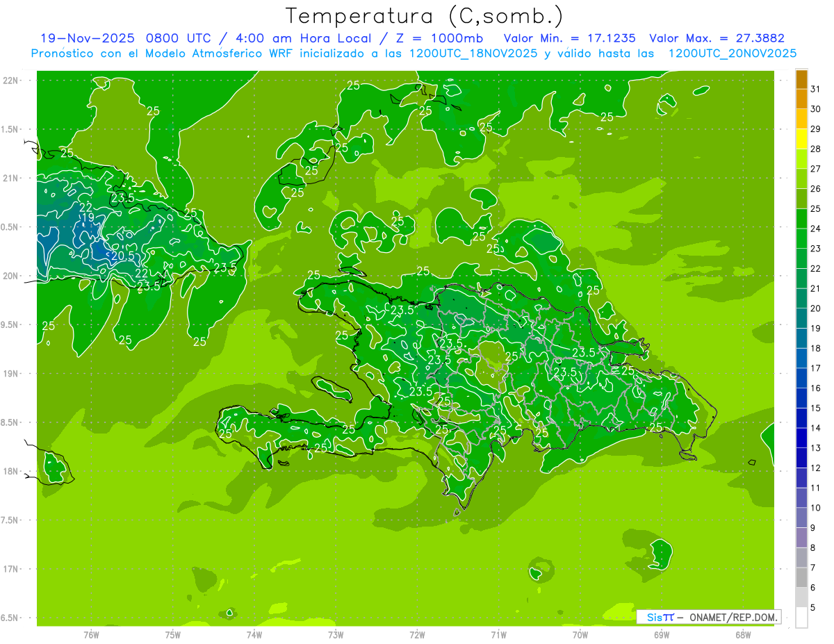Viewport: 834px width, 644px height.
Task: Click the '71W' longitude axis label
Action: click(498, 634)
